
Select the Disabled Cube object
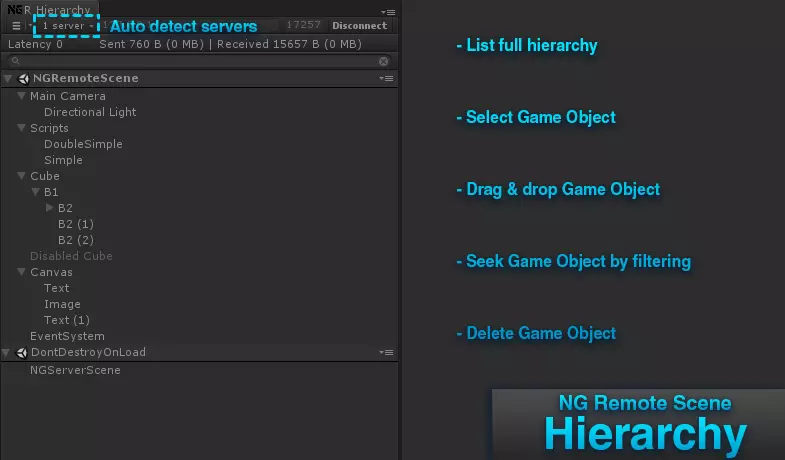pyautogui.click(x=71, y=256)
